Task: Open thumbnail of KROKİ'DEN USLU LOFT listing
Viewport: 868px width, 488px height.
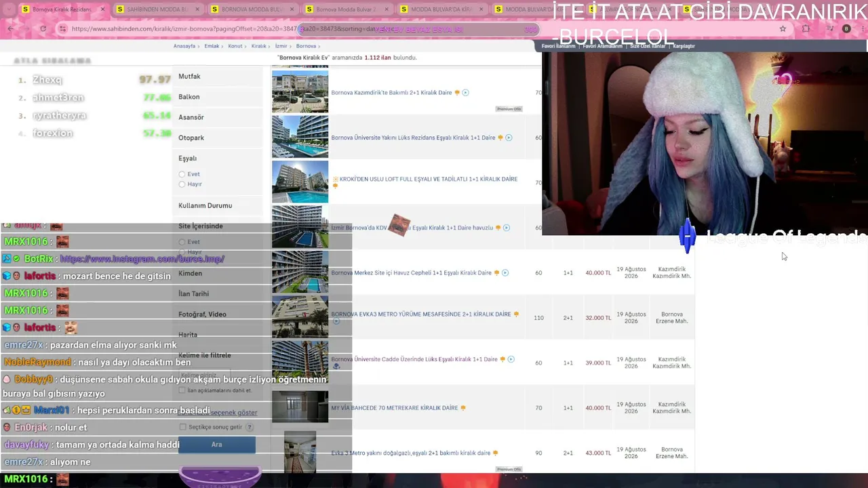Action: point(300,182)
